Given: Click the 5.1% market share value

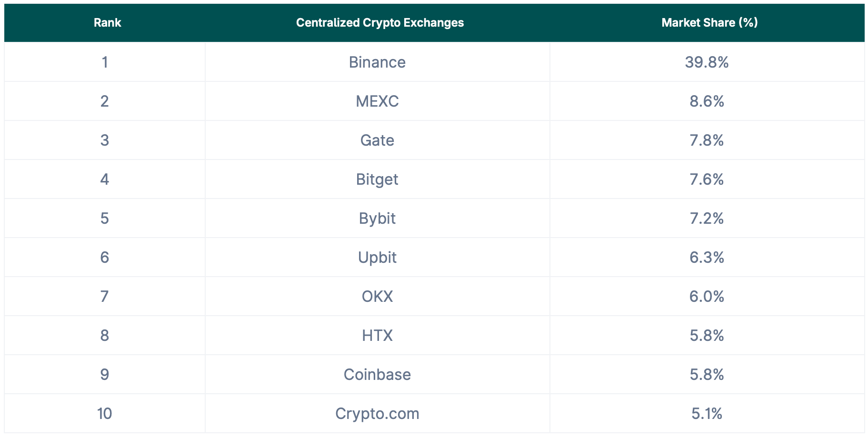Looking at the screenshot, I should point(707,414).
